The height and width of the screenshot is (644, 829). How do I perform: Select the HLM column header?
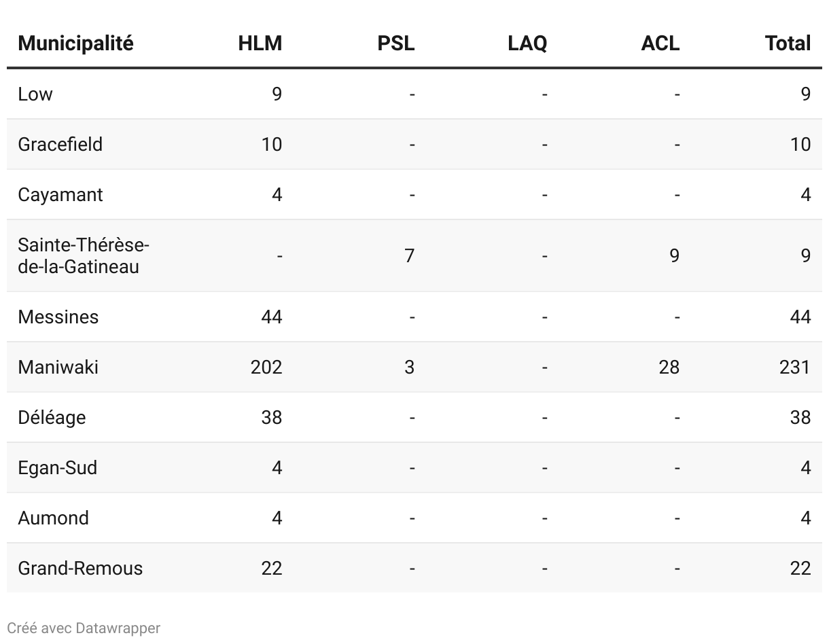(x=260, y=43)
